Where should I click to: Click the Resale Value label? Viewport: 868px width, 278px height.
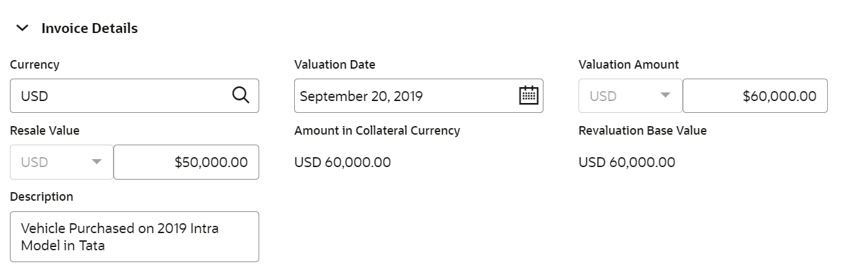click(44, 131)
